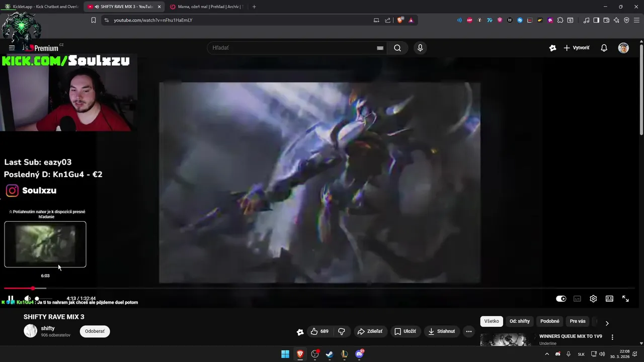
Task: Pause the video with the pause button
Action: click(11, 299)
